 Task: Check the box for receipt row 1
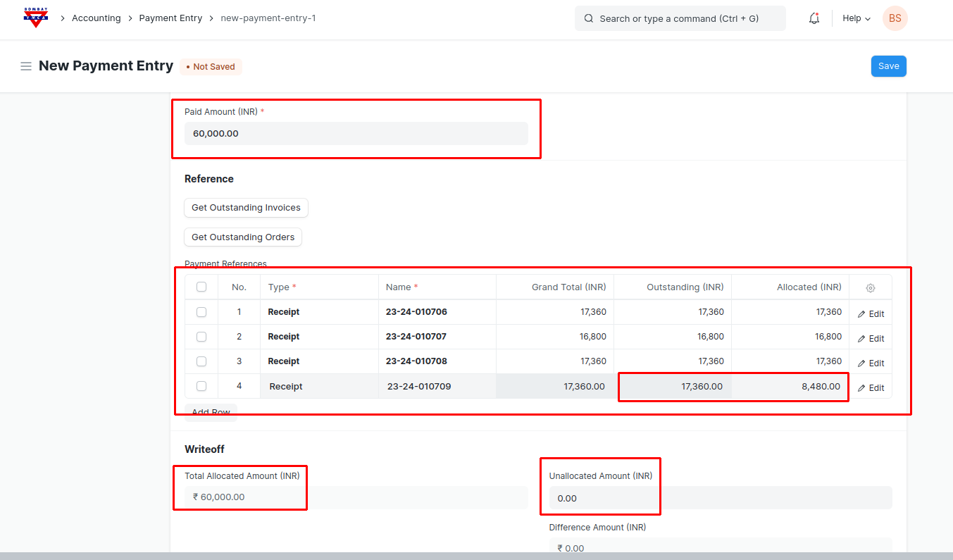[x=201, y=312]
